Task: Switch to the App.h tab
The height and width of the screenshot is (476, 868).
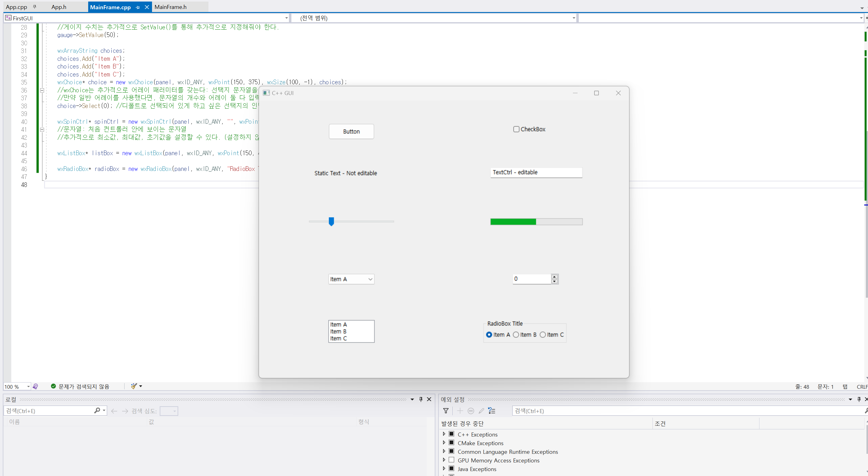Action: (x=59, y=7)
